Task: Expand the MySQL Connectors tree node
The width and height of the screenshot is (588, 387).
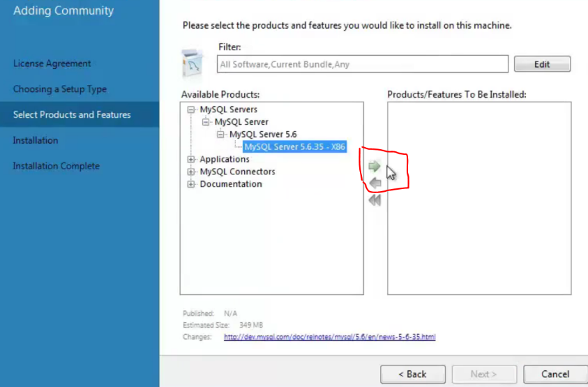Action: point(191,172)
